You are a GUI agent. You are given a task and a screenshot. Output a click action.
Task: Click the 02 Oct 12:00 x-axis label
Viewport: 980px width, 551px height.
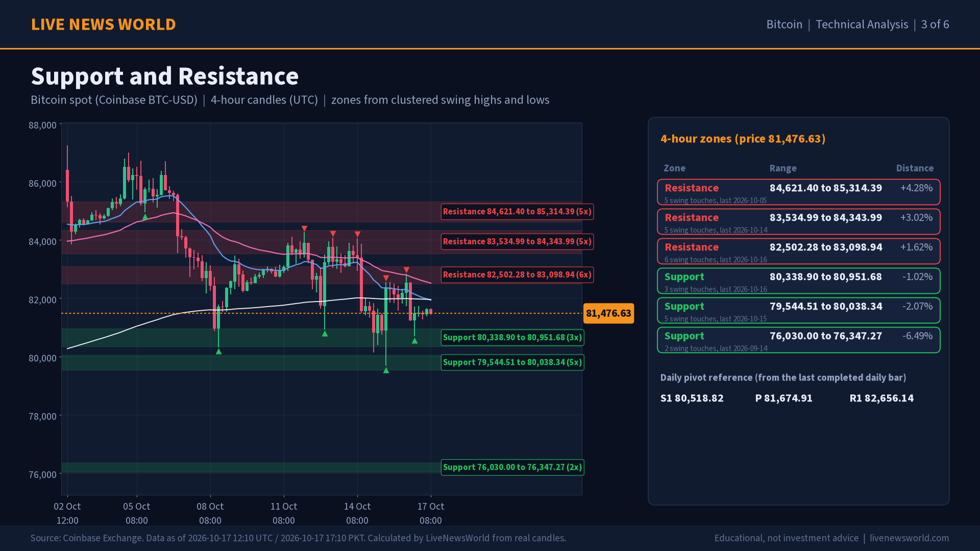point(67,513)
